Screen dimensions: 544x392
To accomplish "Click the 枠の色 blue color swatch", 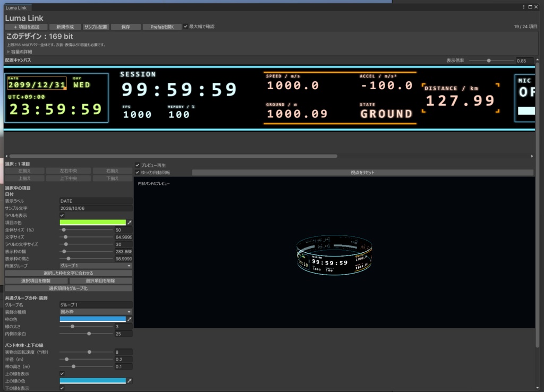I will 92,319.
